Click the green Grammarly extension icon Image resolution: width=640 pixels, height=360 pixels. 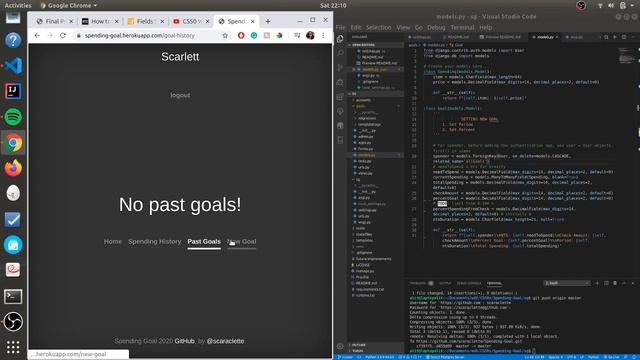coord(254,36)
